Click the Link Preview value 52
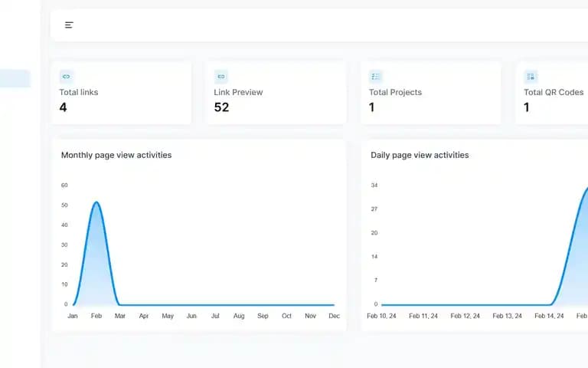 (x=221, y=108)
